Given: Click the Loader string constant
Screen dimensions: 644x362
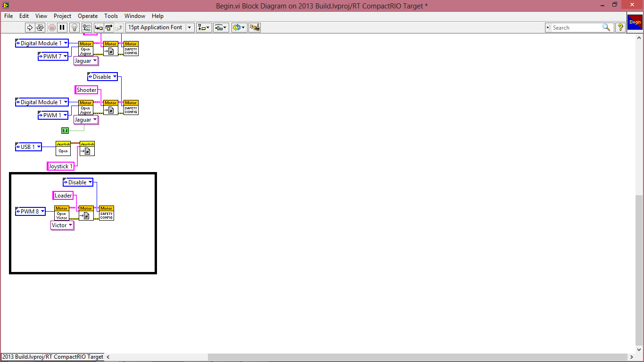Looking at the screenshot, I should (x=63, y=196).
